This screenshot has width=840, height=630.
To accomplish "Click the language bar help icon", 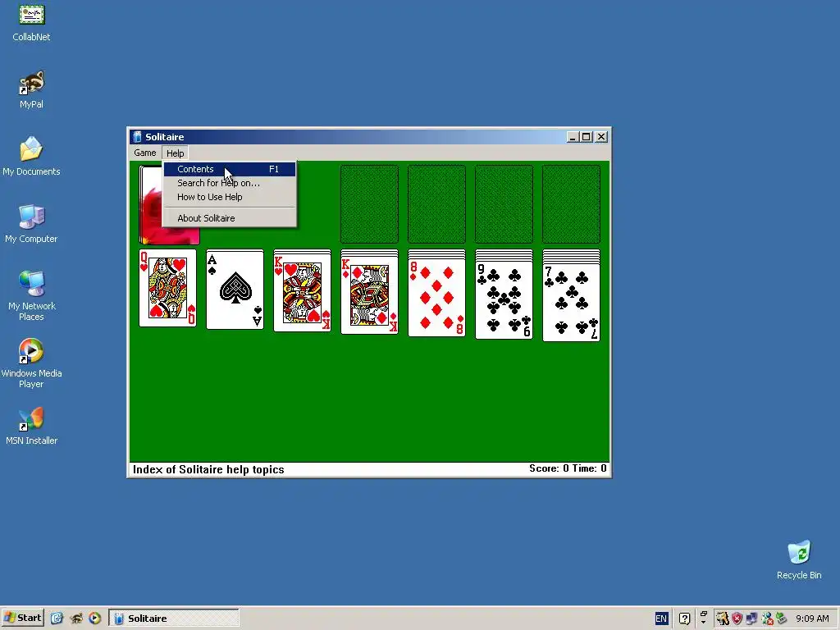I will [684, 619].
